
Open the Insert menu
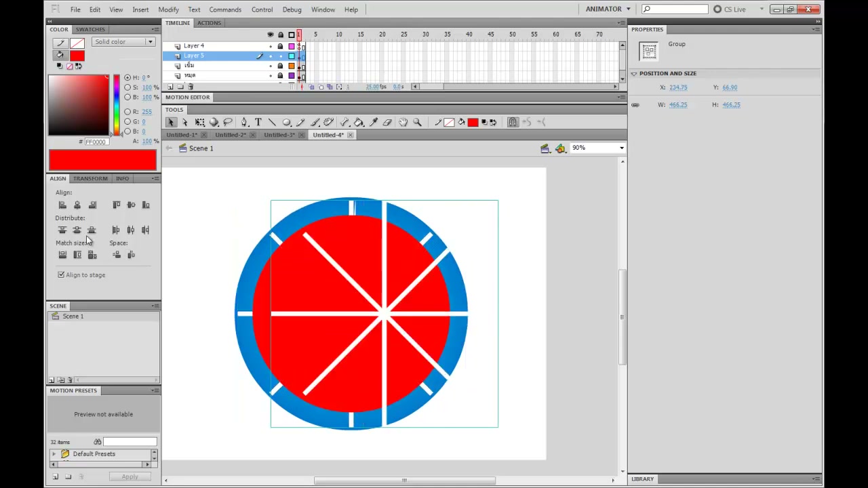click(140, 9)
